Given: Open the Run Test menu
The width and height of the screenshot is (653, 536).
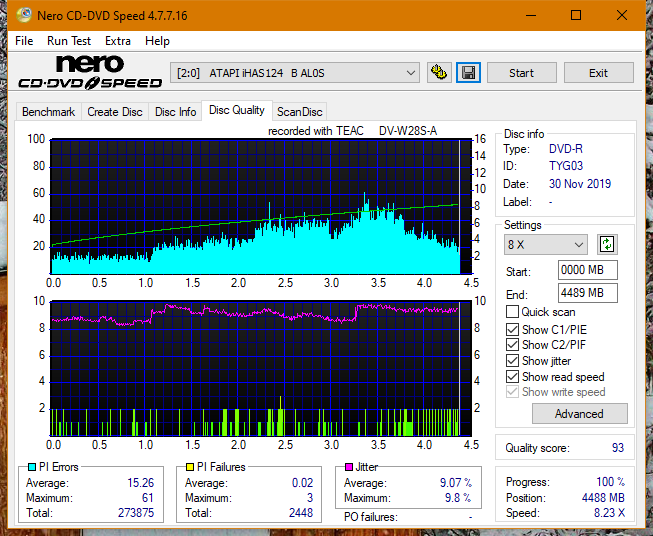Looking at the screenshot, I should point(69,41).
